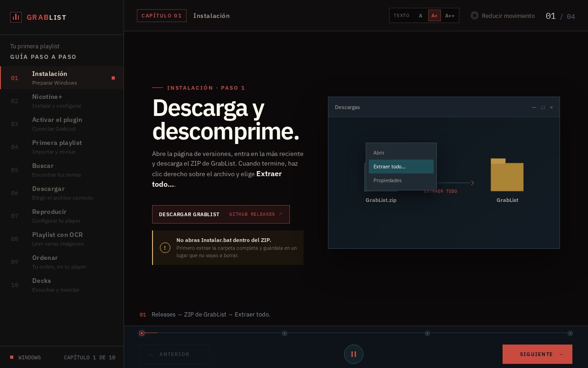Screen dimensions: 588x368
Task: Click the external arrow on GitHub Releases
Action: coord(281,214)
